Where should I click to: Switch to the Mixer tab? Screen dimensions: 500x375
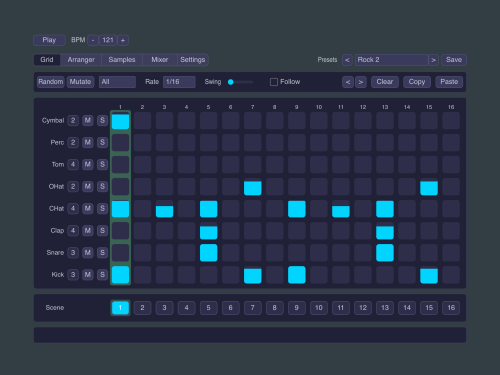coord(160,60)
